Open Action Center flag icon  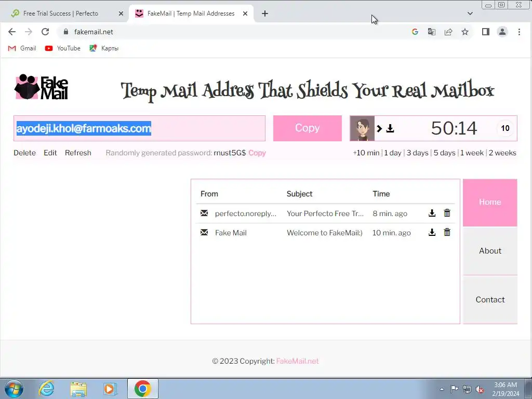[x=454, y=389]
